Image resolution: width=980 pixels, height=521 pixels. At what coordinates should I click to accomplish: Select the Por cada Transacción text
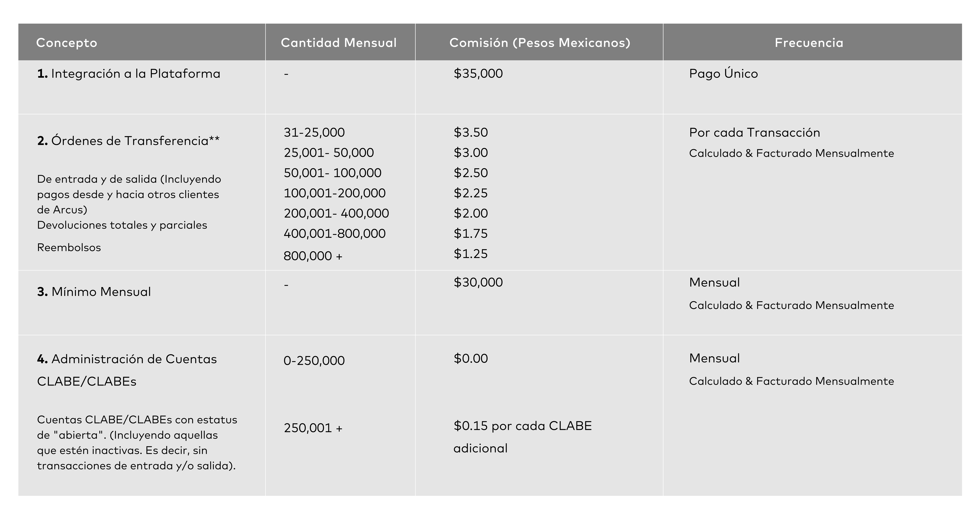pos(754,132)
